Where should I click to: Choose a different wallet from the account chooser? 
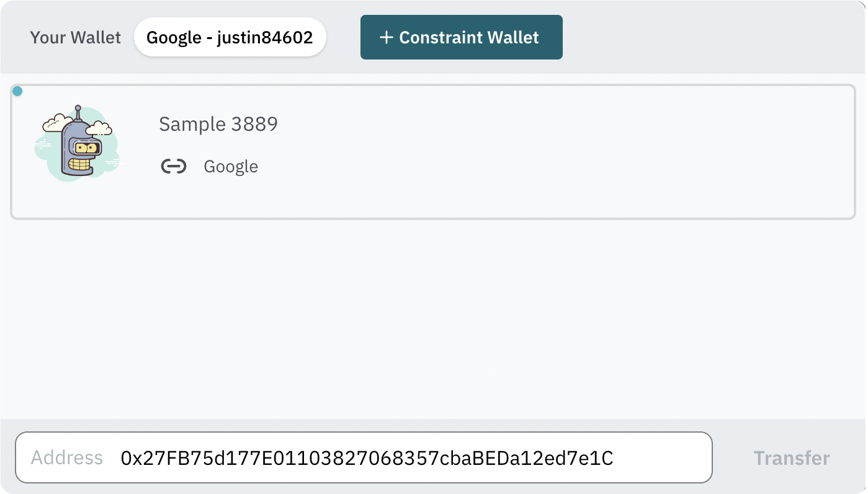230,37
